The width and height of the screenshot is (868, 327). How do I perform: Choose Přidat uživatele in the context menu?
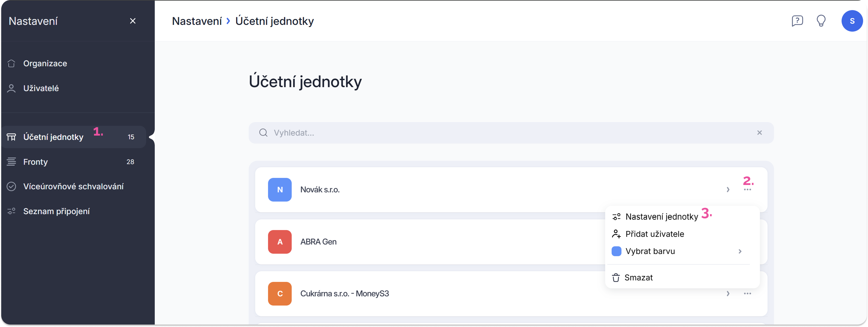point(654,234)
